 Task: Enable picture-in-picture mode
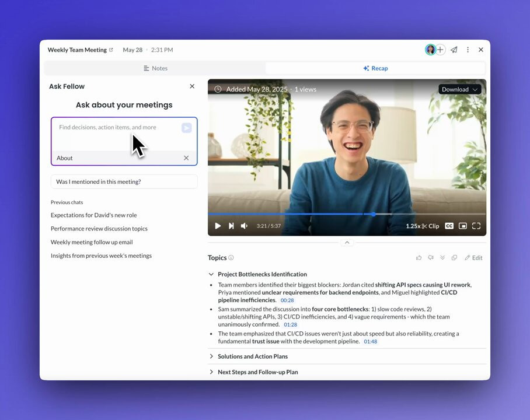click(x=463, y=226)
